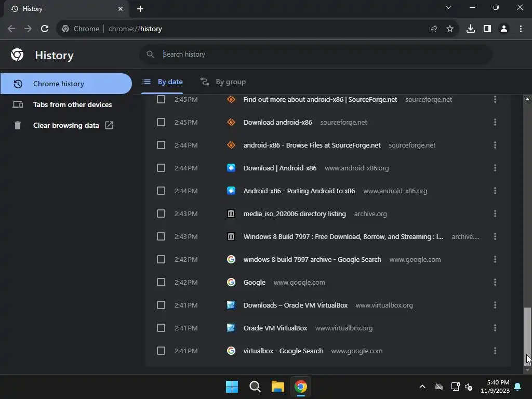Open Find out more about android-x86 link

(320, 99)
